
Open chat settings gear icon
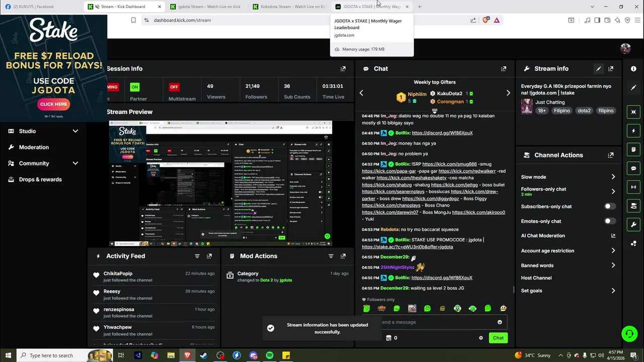coord(481,338)
